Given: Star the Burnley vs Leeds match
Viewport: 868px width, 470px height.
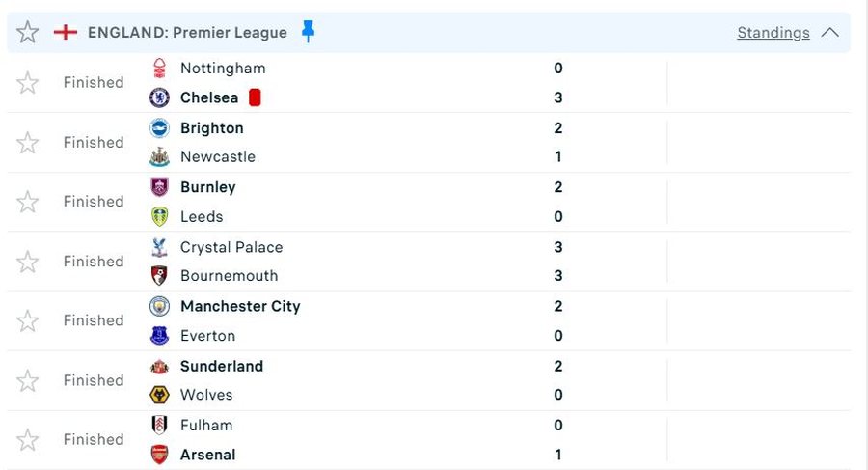Looking at the screenshot, I should [28, 202].
